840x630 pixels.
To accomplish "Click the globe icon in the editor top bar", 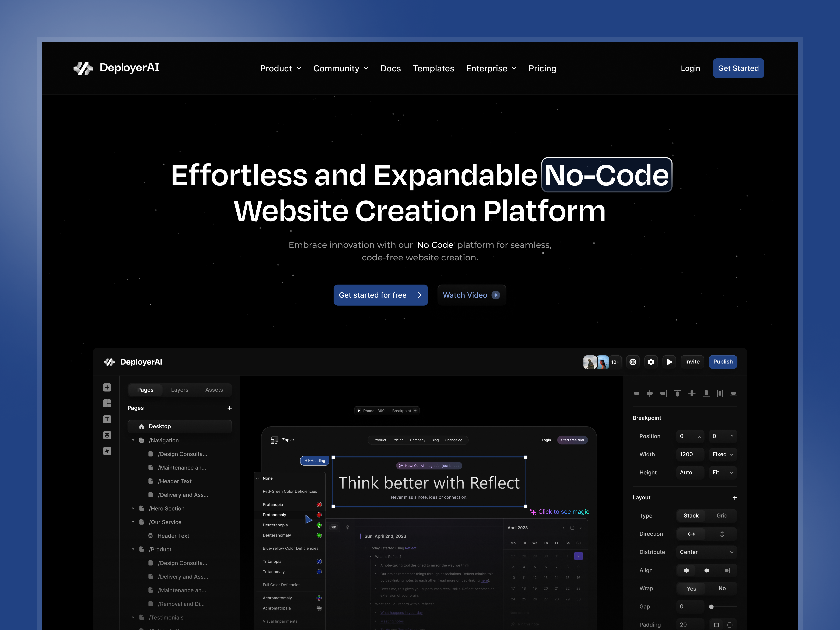I will point(633,362).
